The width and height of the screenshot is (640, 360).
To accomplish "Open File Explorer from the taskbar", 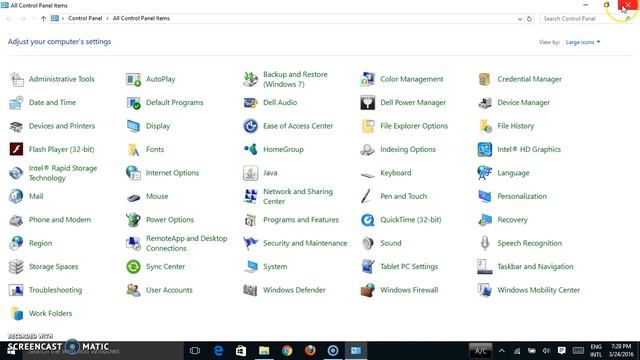I will click(x=264, y=351).
